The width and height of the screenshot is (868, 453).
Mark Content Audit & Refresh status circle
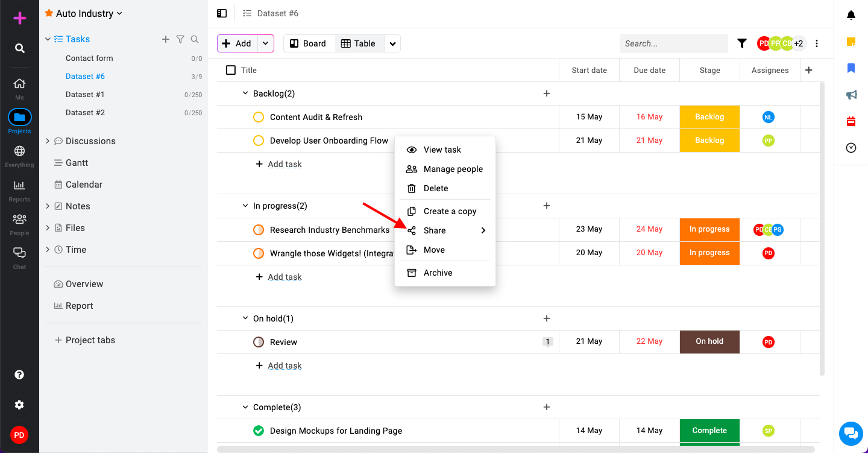259,117
